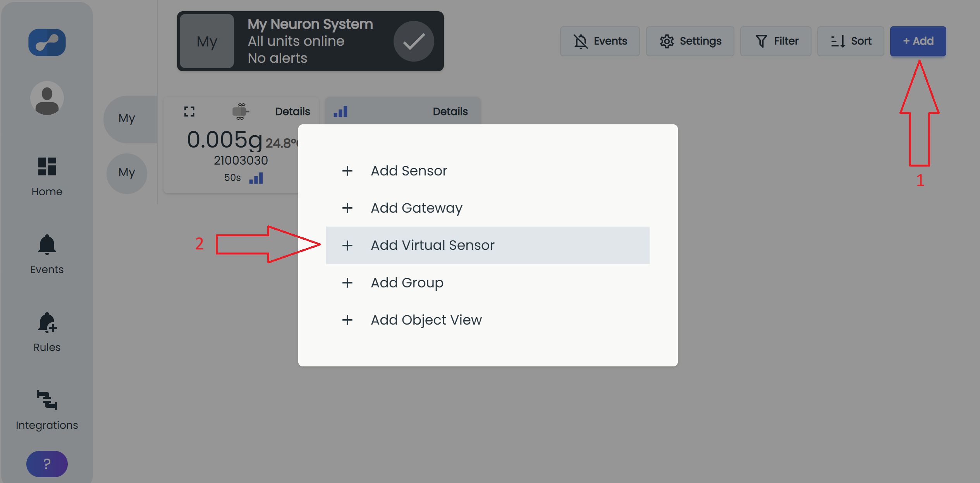Click the Events button in top toolbar
Screen dimensions: 980x483
tap(600, 41)
